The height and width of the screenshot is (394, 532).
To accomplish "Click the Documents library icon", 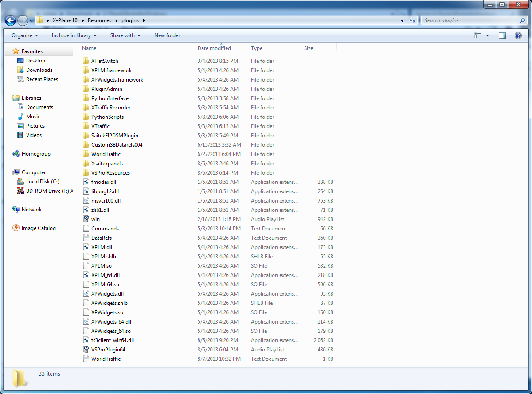I will (x=20, y=107).
